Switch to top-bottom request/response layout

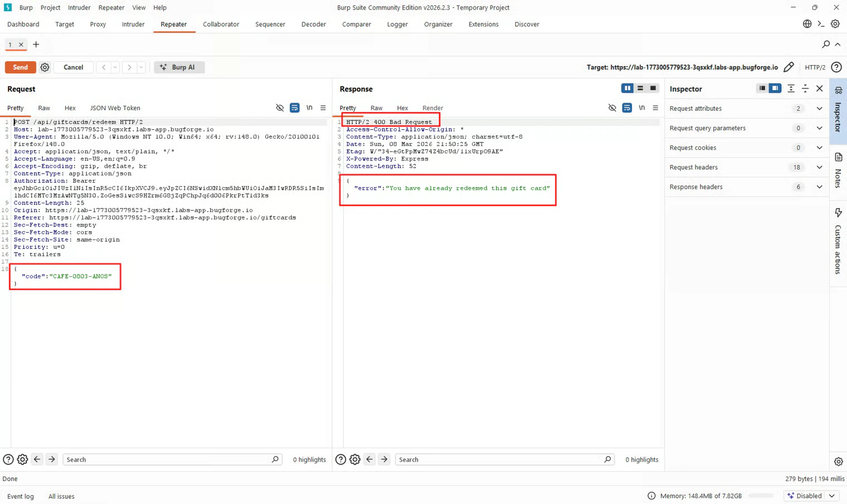(640, 88)
